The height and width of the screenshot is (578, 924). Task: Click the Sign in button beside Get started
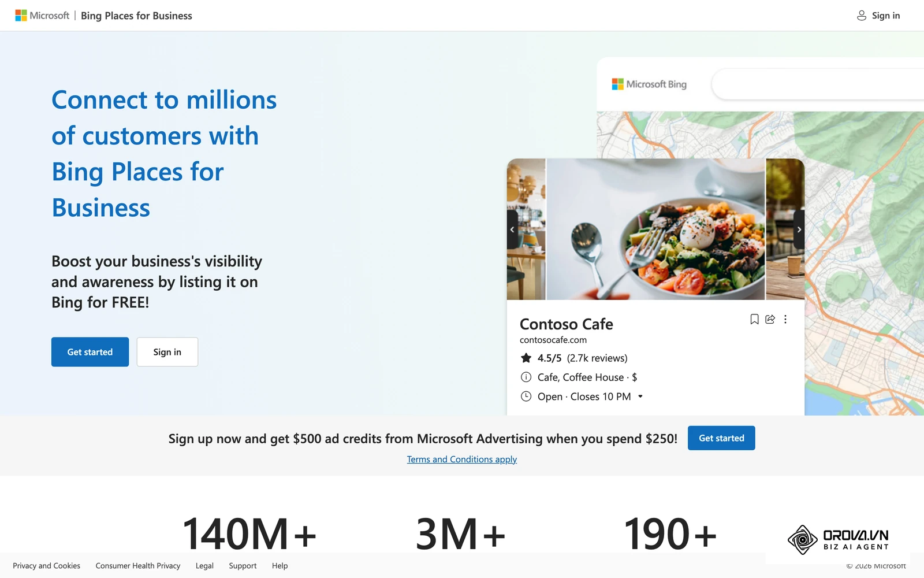click(x=167, y=352)
